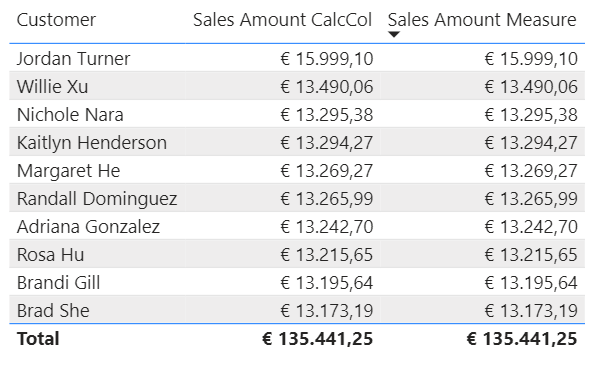Click the Nichole Nara customer cell
This screenshot has width=606, height=367.
70,115
